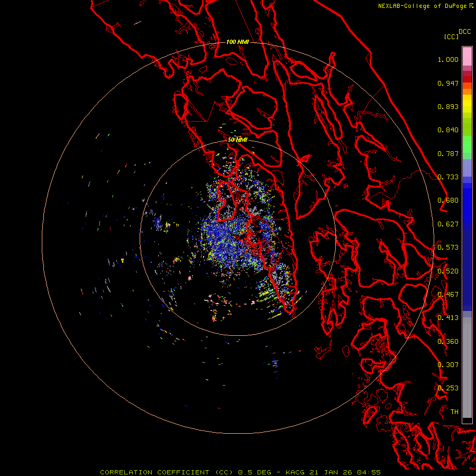Select the 0.413 scale value
The width and height of the screenshot is (476, 476).
448,318
